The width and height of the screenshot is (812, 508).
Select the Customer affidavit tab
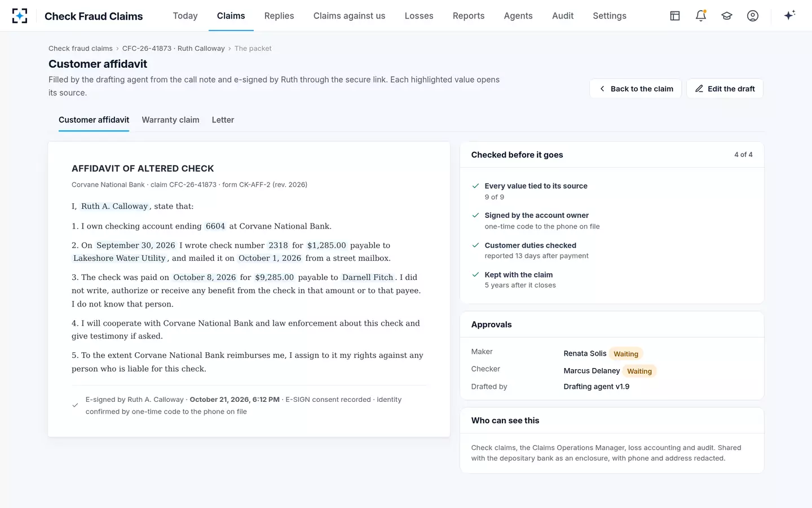(94, 120)
